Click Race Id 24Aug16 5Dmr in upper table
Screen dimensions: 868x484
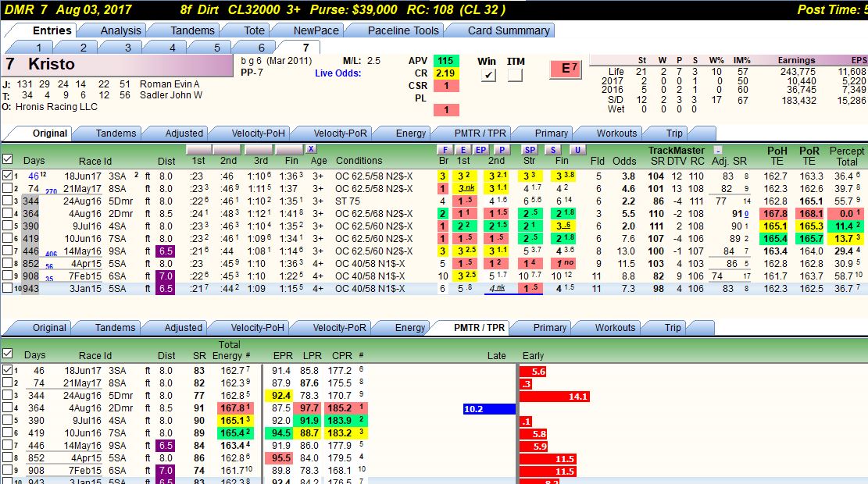coord(98,201)
